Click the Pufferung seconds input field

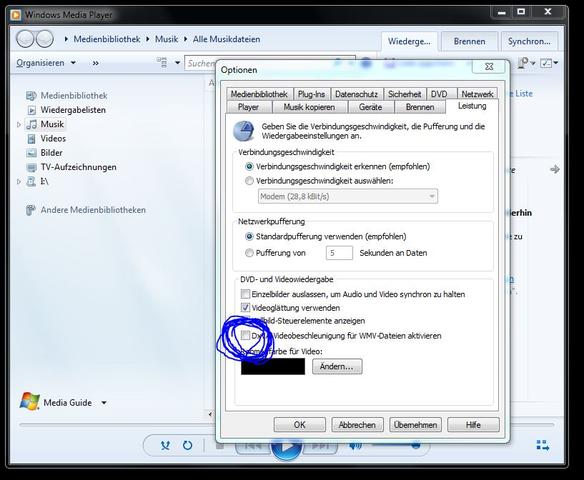[x=339, y=253]
